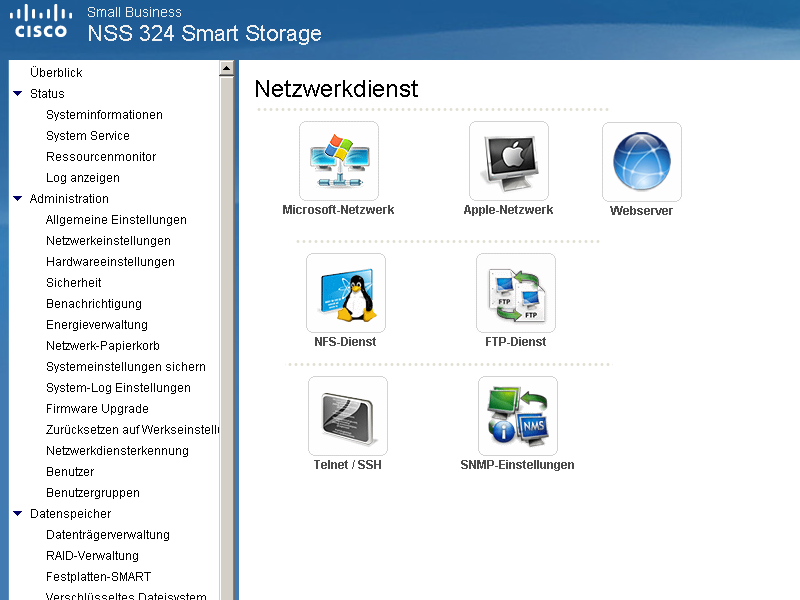Open Ressourcenmonitor
Screen dimensions: 800x600
point(101,157)
